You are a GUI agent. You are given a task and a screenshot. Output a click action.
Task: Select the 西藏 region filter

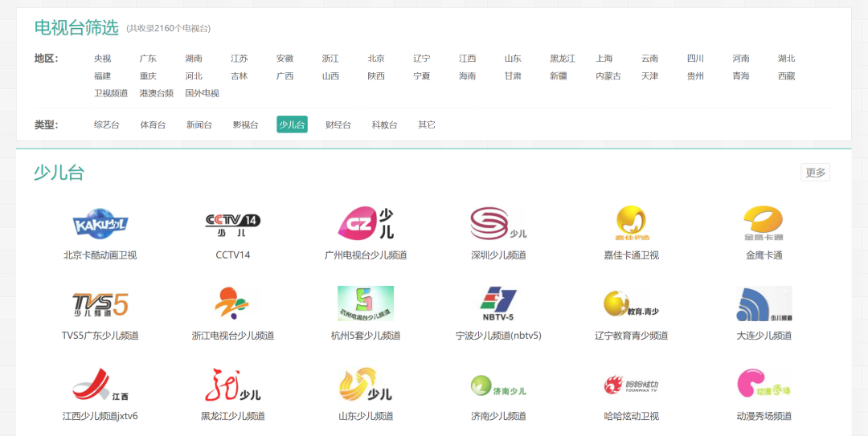tap(787, 76)
